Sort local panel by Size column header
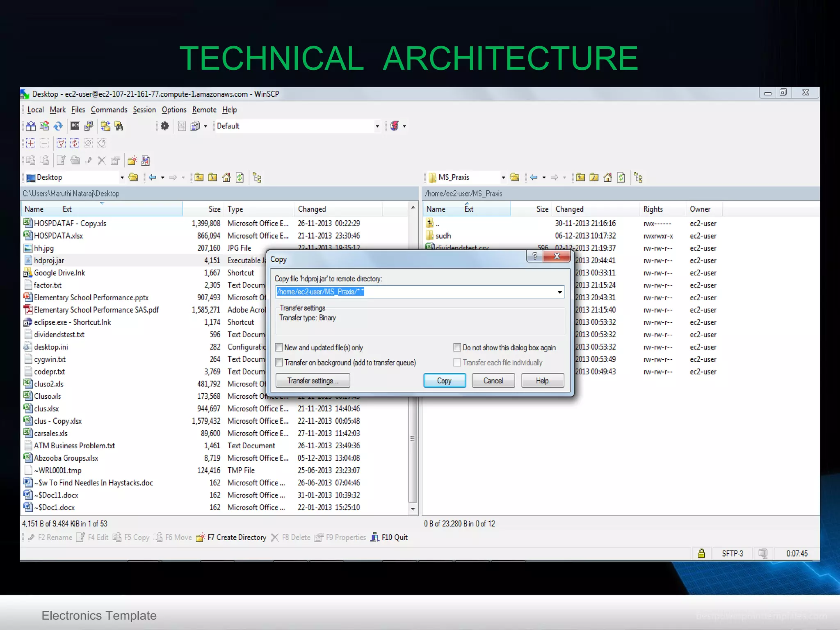This screenshot has width=840, height=630. [203, 209]
